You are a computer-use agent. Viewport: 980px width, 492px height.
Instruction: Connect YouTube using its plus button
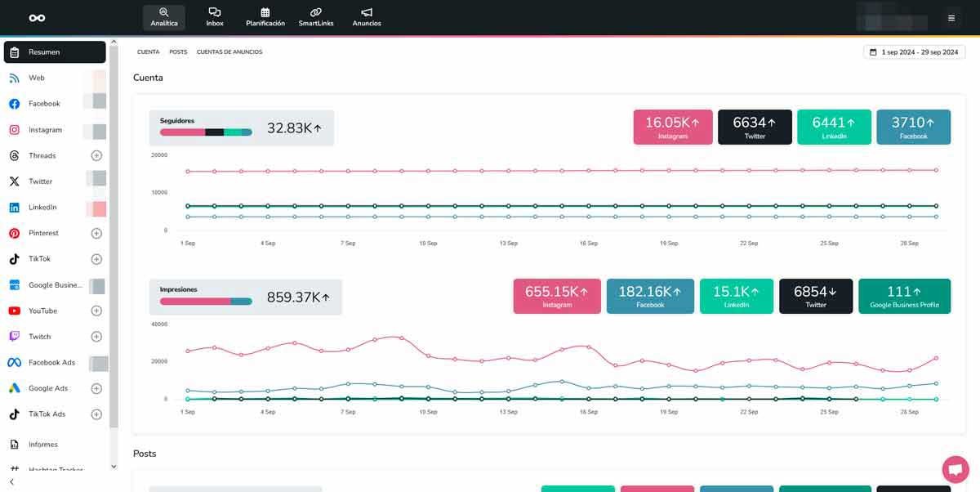(x=96, y=311)
